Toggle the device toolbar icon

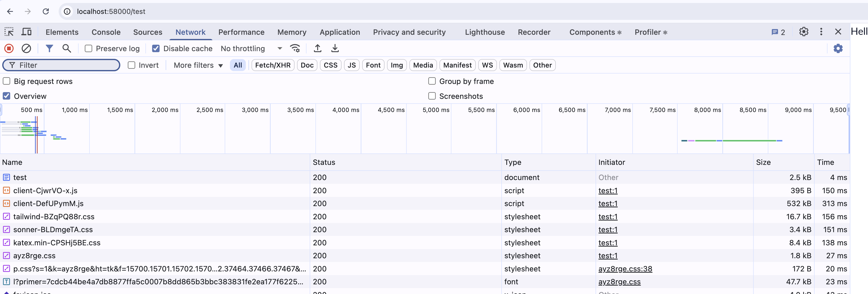click(27, 32)
